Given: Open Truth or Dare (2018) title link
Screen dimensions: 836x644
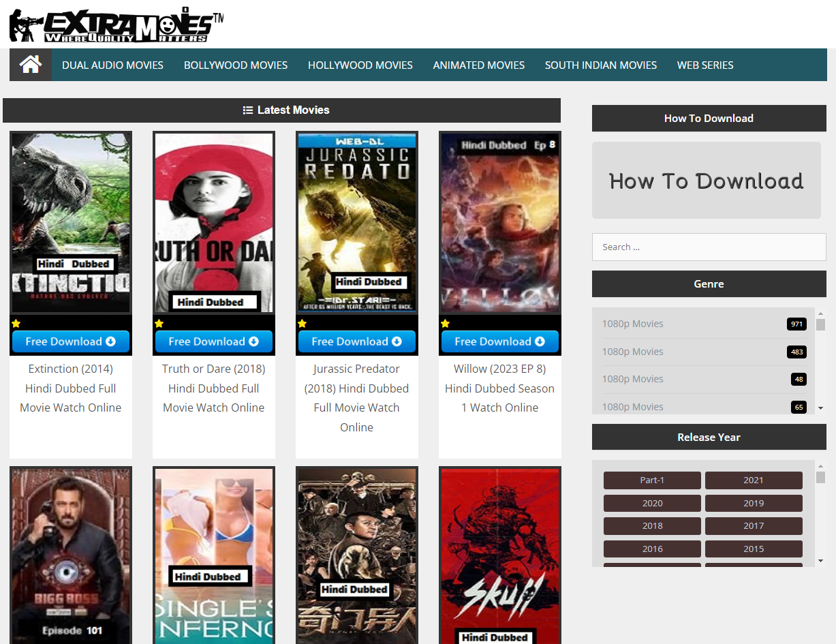Looking at the screenshot, I should click(x=214, y=388).
